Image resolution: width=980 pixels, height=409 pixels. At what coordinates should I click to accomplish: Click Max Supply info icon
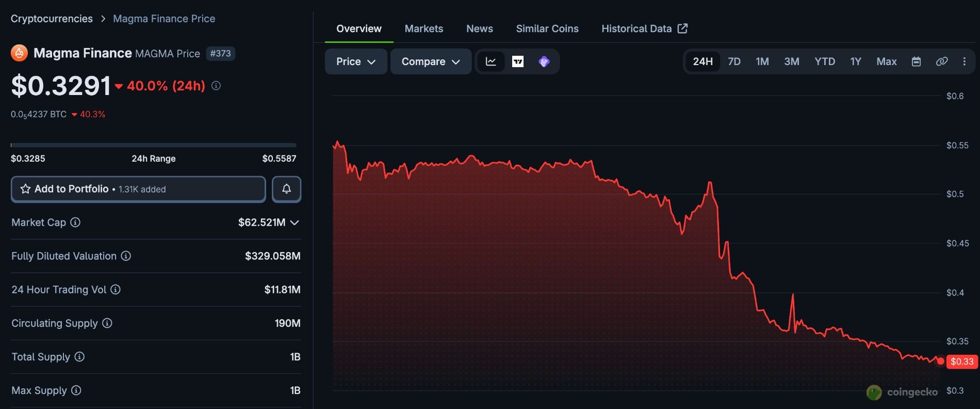tap(76, 390)
